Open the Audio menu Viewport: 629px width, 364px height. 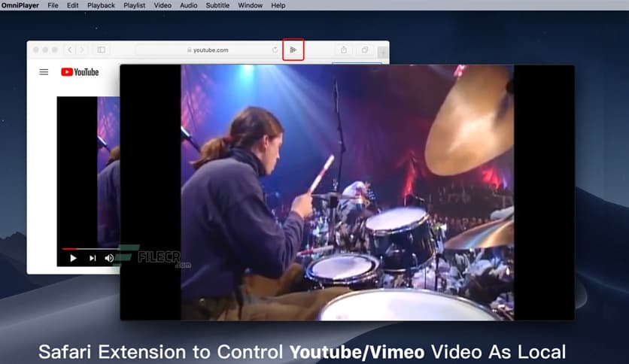[189, 5]
